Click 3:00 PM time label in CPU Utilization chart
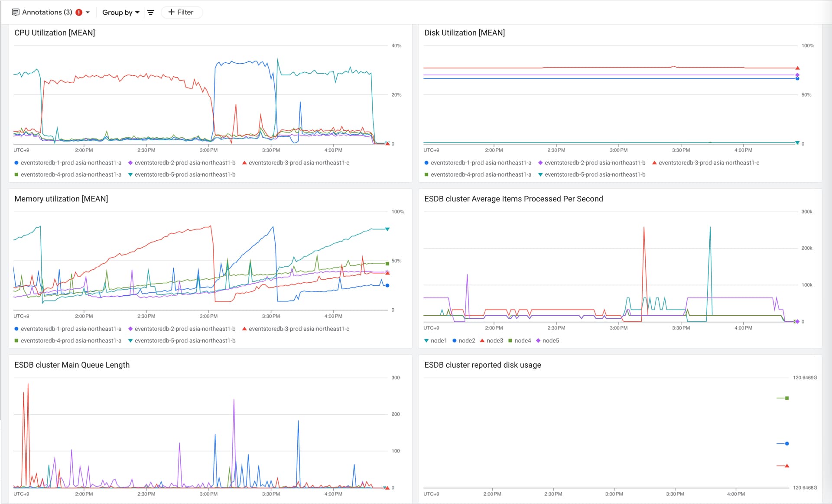This screenshot has height=504, width=832. pos(208,150)
